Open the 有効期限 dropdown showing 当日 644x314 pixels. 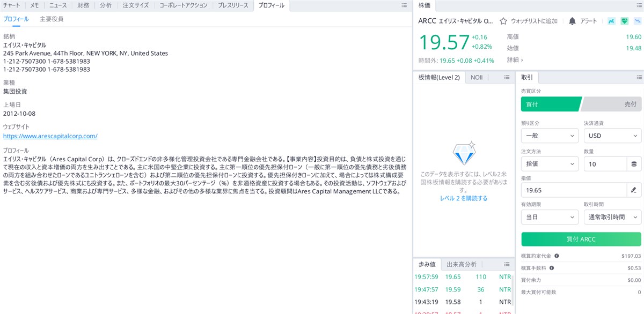[x=550, y=217]
